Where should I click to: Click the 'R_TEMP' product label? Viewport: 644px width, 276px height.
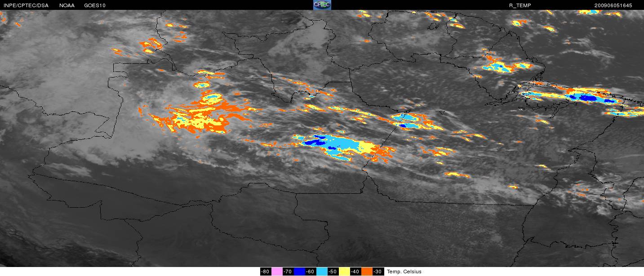[520, 5]
